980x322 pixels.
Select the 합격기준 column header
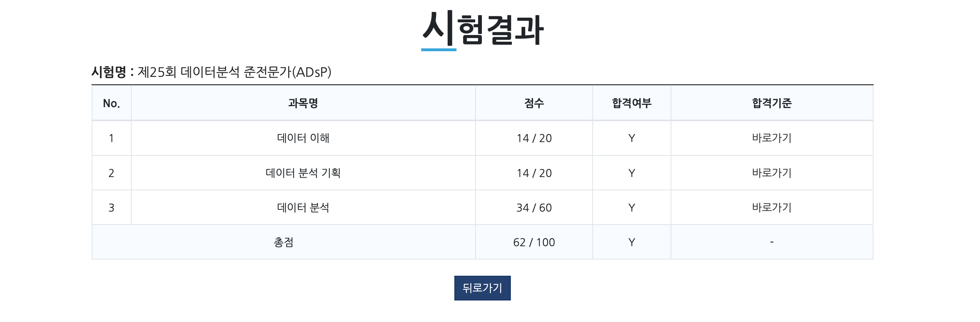[772, 103]
